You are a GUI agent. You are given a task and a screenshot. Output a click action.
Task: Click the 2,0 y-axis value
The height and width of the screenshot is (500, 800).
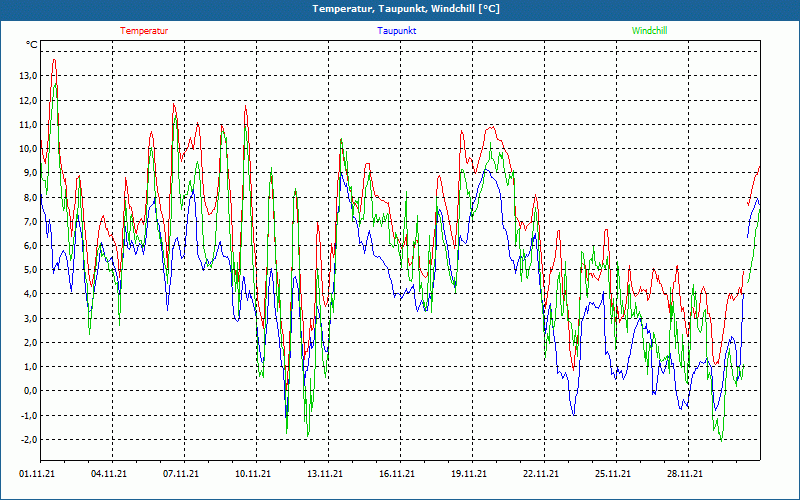[30, 342]
